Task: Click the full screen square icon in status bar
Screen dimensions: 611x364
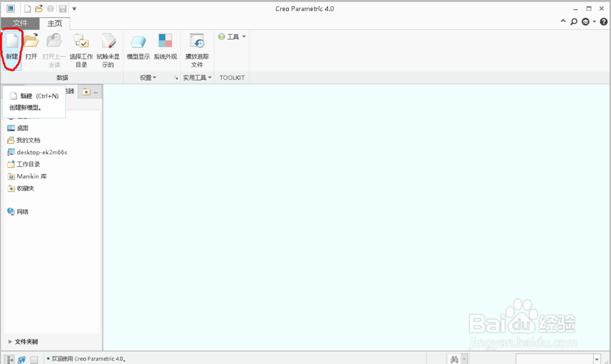Action: pyautogui.click(x=34, y=359)
